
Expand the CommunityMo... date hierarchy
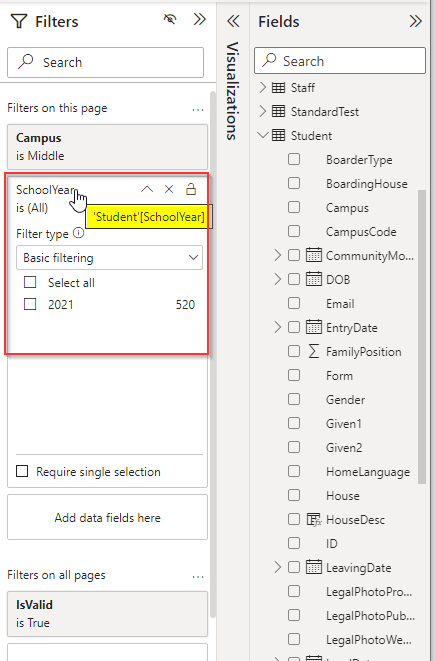277,255
